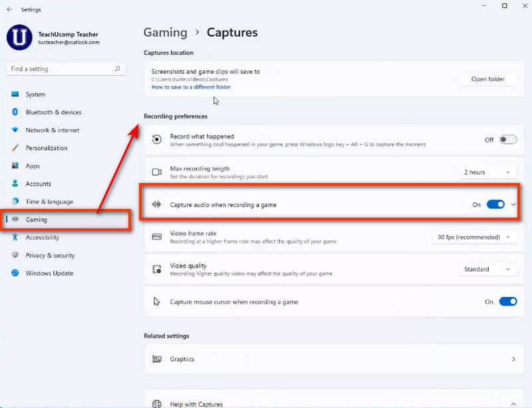
Task: Open Bluetooth & devices category
Action: (x=54, y=112)
